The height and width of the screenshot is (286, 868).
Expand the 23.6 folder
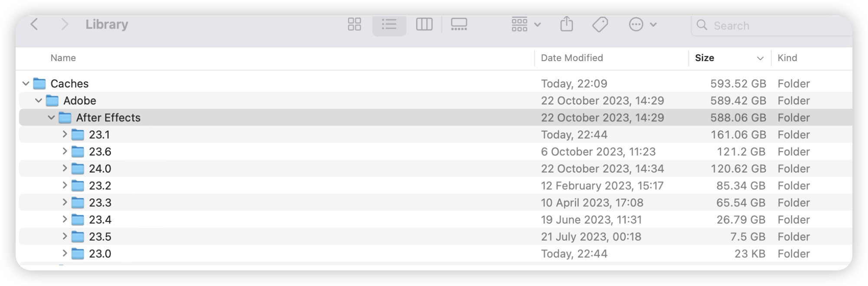tap(65, 151)
